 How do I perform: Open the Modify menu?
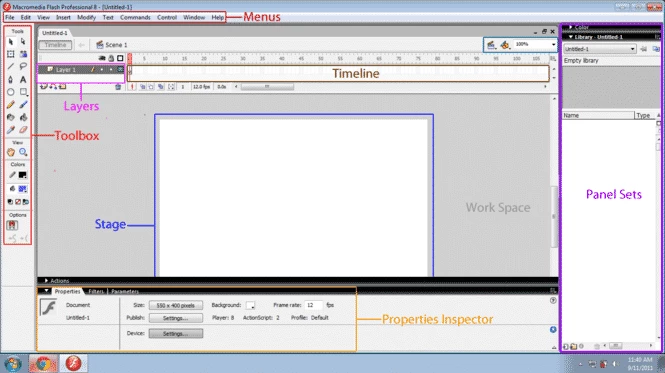(x=87, y=17)
